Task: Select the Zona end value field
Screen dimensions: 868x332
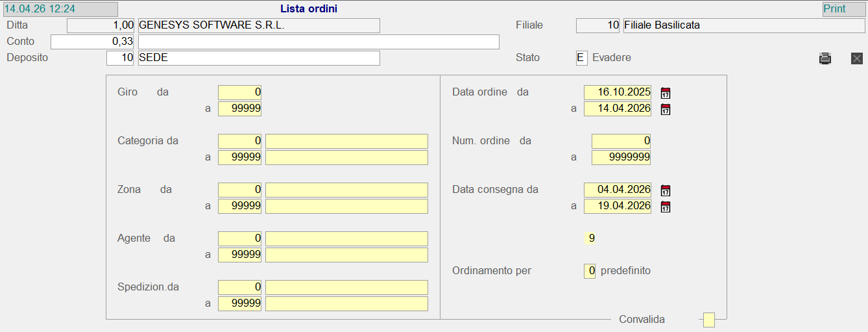Action: pyautogui.click(x=239, y=206)
